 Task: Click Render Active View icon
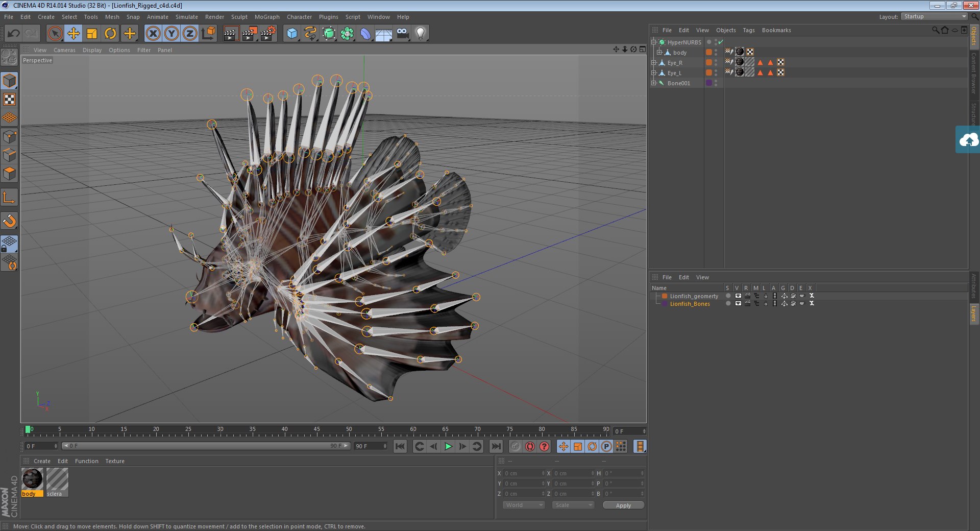(231, 34)
